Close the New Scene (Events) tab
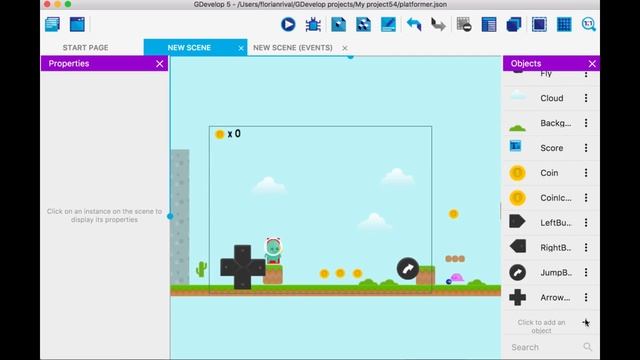Screen dimensions: 640x360 click(345, 48)
